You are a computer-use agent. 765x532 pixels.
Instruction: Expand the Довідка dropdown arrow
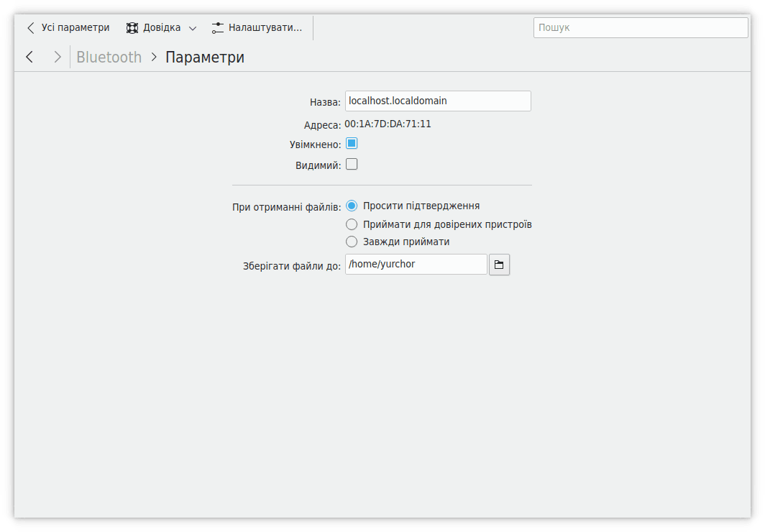pos(193,29)
